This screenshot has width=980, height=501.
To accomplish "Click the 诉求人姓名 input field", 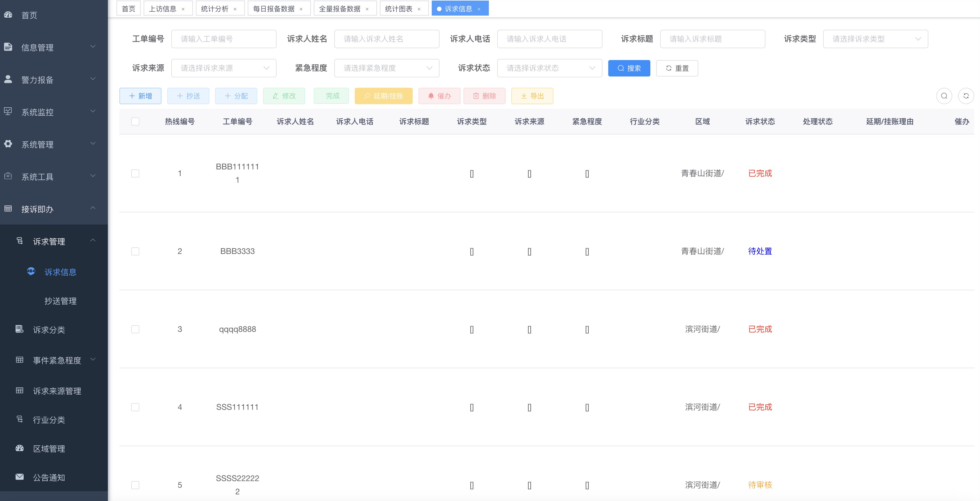I will click(386, 39).
